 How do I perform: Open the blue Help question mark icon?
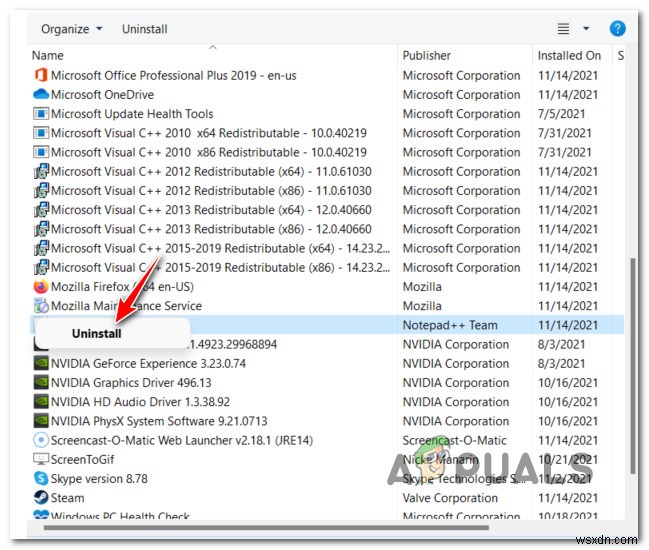617,29
